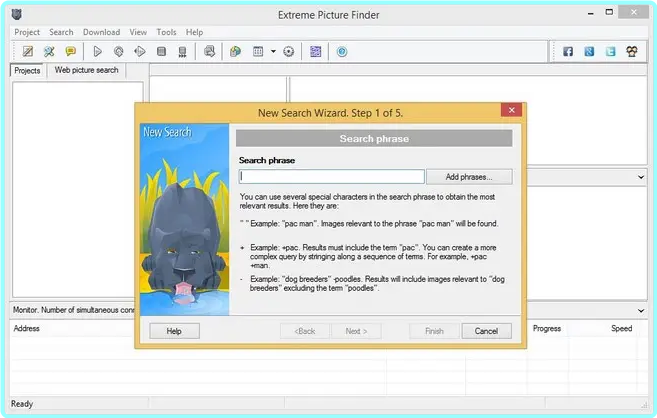The image size is (657, 418).
Task: Expand the dropdown chevron beside the wizard
Action: pos(641,177)
